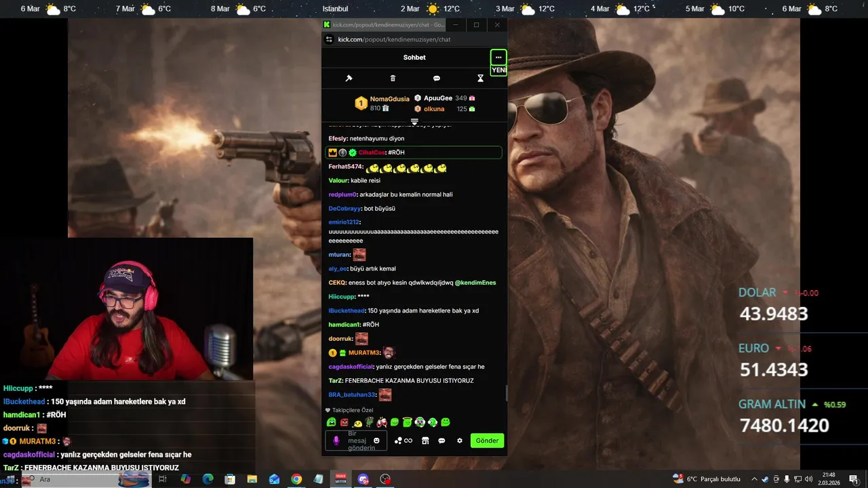Click the chat bubble icon beside settings
Image resolution: width=868 pixels, height=488 pixels.
tap(441, 441)
